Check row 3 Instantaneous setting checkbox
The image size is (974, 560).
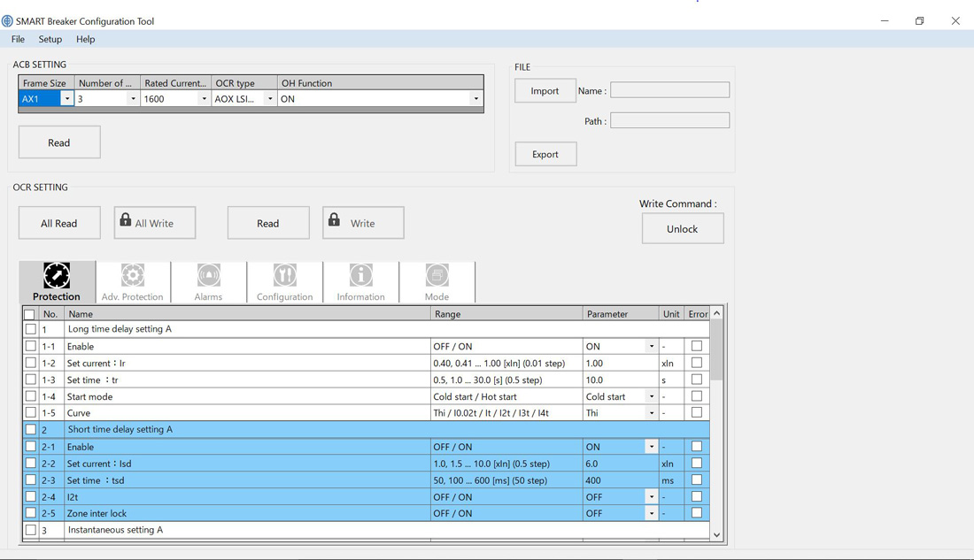(x=30, y=530)
